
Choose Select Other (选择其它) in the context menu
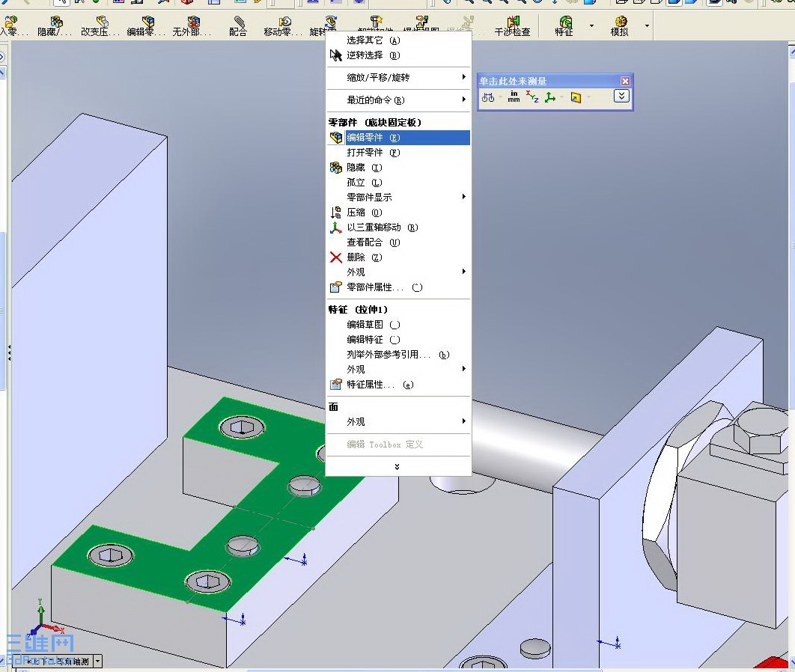pyautogui.click(x=398, y=40)
